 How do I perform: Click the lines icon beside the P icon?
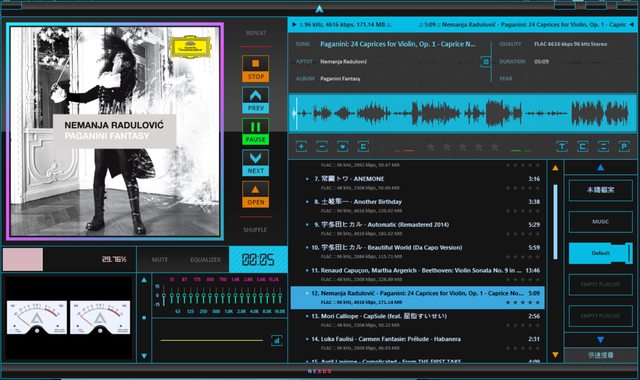coord(603,146)
